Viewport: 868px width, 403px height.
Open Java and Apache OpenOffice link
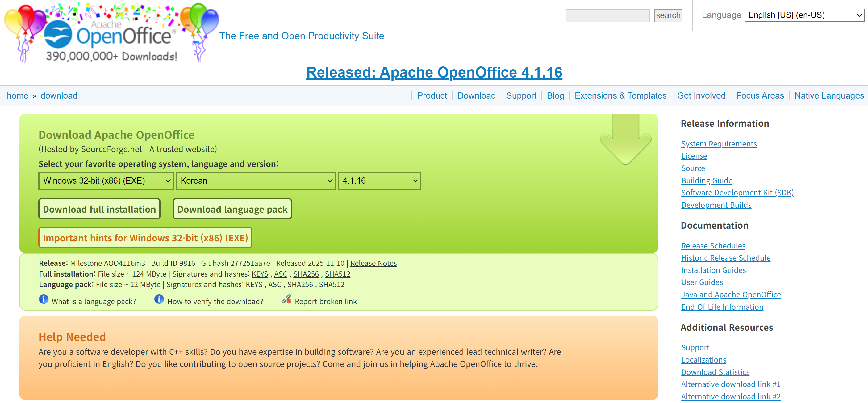point(731,295)
